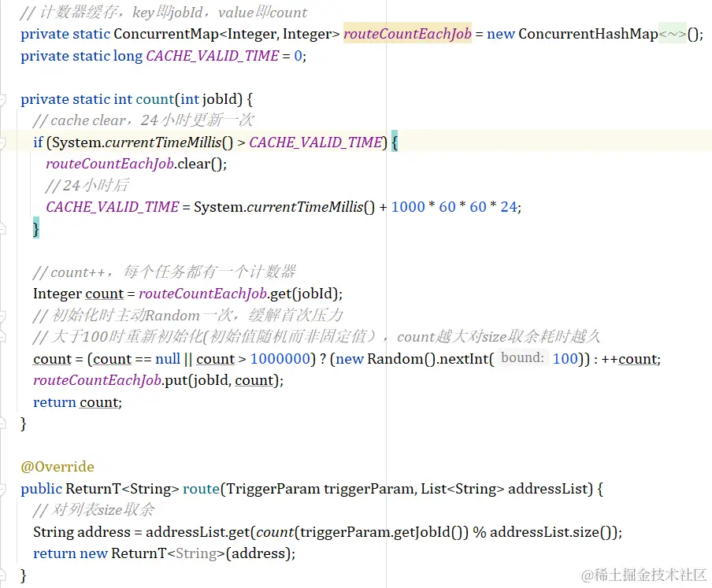Click ConcurrentHashMap constructor name
The image size is (712, 588).
[x=588, y=34]
